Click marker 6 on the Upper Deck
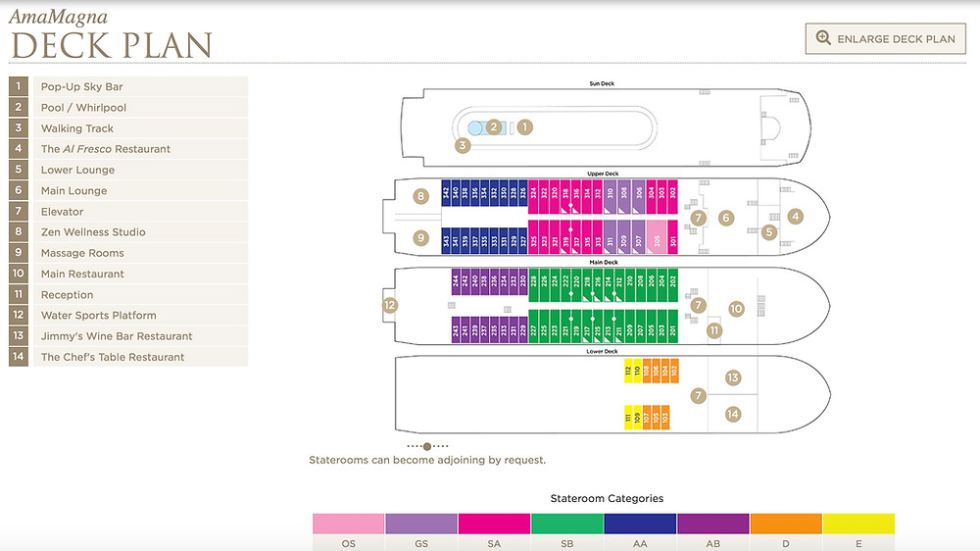Image resolution: width=980 pixels, height=551 pixels. [x=725, y=218]
